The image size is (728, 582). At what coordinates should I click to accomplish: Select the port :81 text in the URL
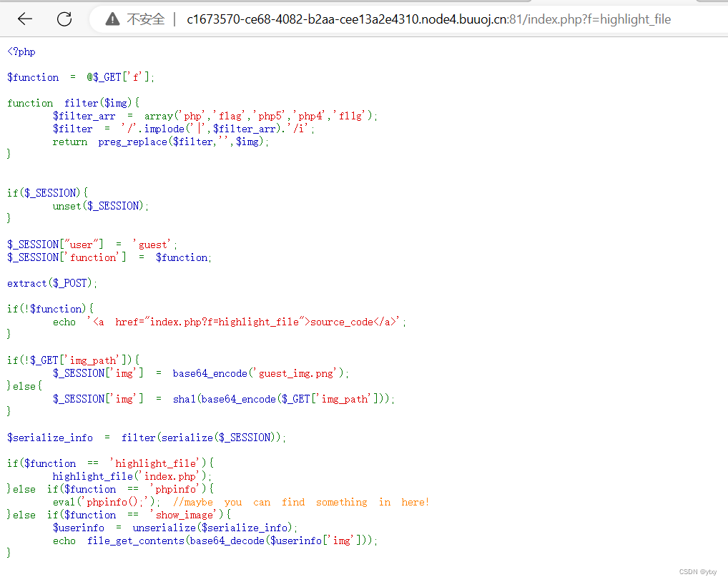[x=513, y=19]
